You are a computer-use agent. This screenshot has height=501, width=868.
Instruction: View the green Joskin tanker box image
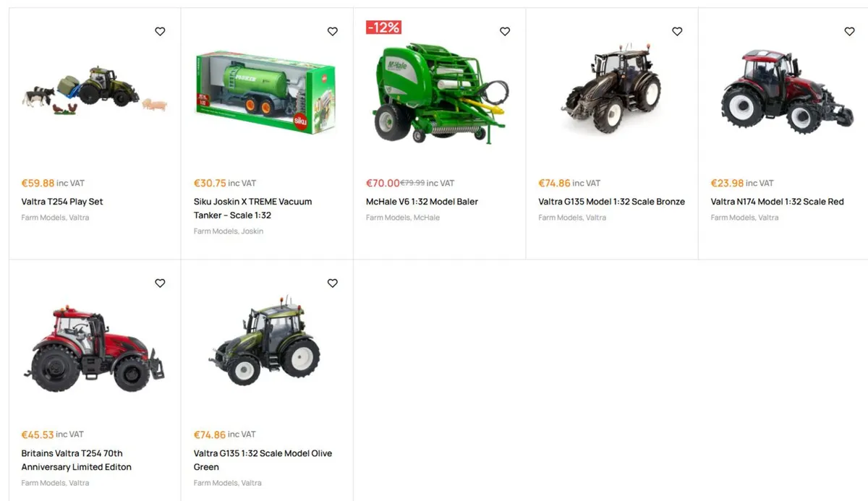[266, 92]
